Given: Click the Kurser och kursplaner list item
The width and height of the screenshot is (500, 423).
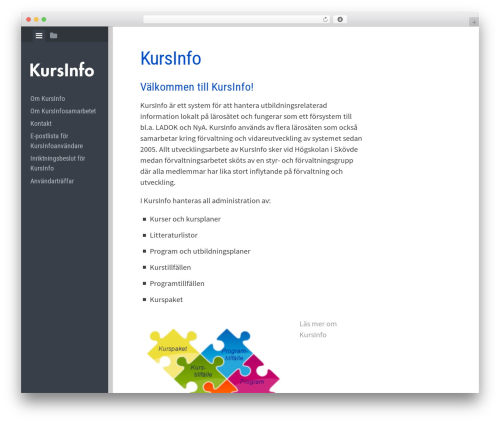Looking at the screenshot, I should (x=185, y=219).
